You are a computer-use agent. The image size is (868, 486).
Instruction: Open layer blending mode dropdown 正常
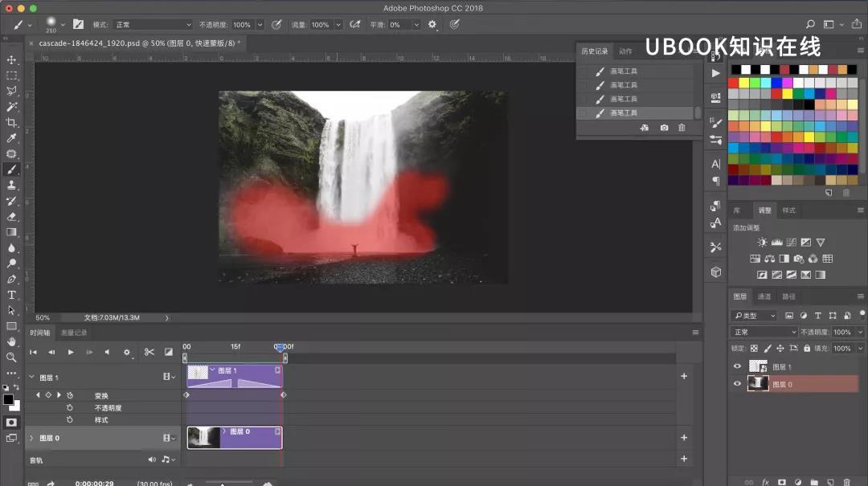coord(764,332)
